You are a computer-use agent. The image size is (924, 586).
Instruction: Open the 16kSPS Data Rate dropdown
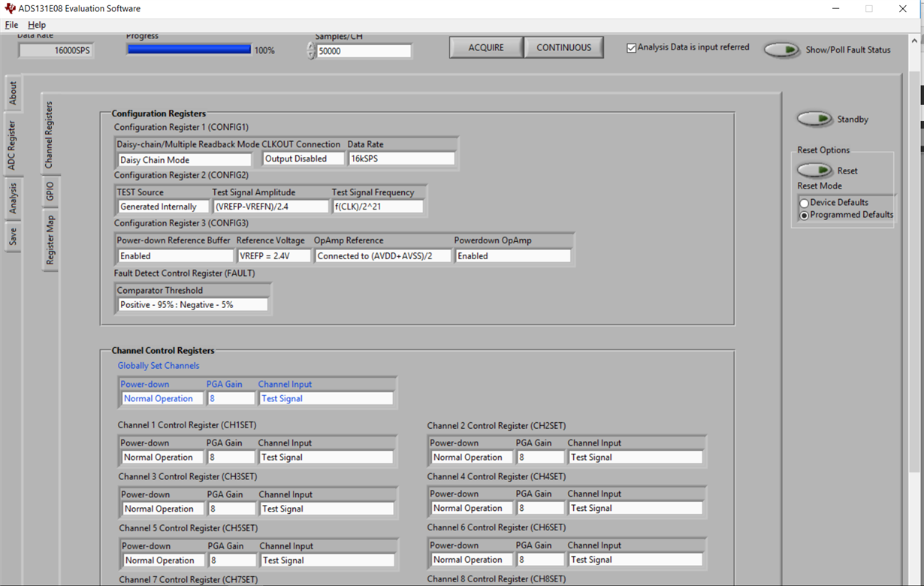point(401,159)
